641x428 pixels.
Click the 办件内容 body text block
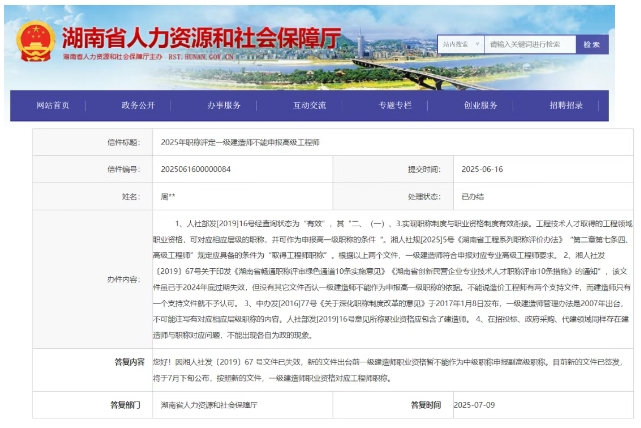(390, 278)
